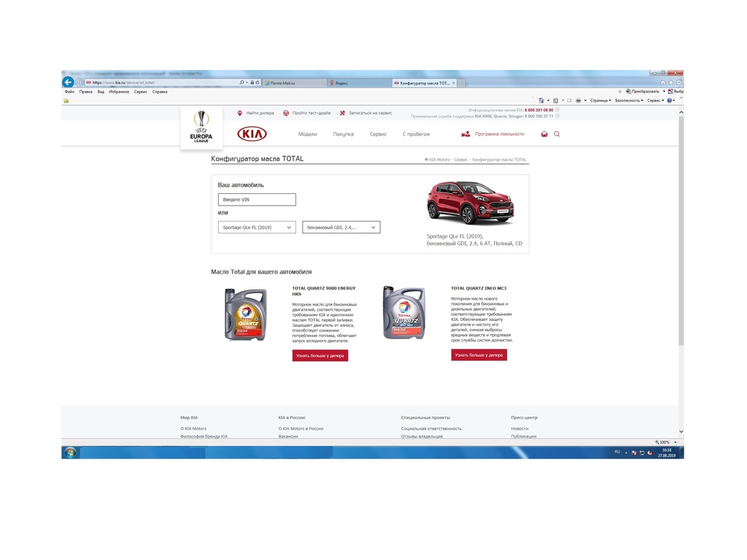Show hidden tray icons arrow
The height and width of the screenshot is (560, 747).
point(626,453)
